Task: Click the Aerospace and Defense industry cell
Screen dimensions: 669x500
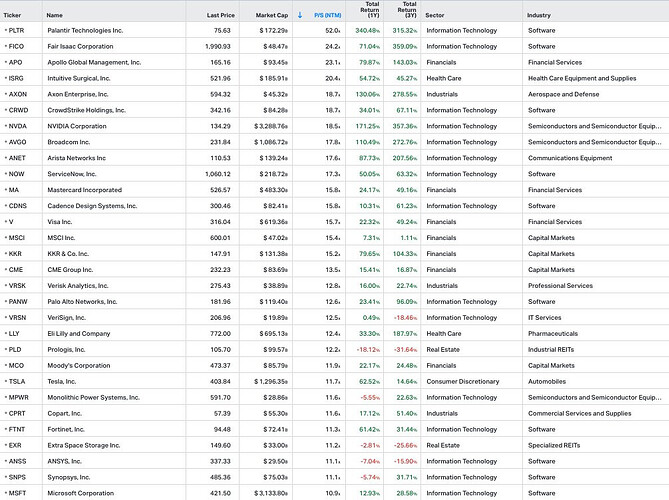Action: [x=564, y=94]
